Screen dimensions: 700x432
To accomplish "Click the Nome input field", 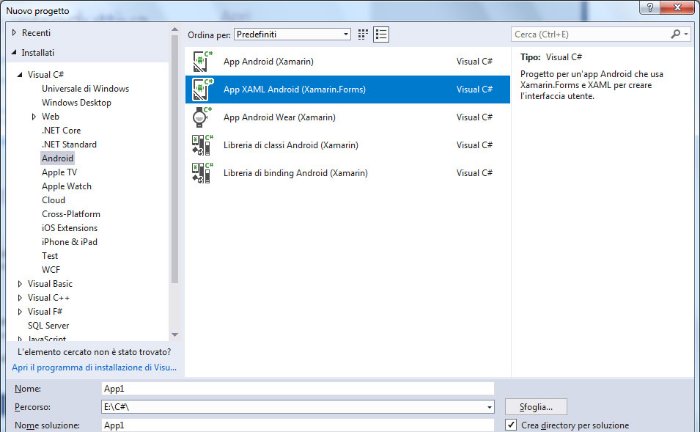I will pos(298,389).
